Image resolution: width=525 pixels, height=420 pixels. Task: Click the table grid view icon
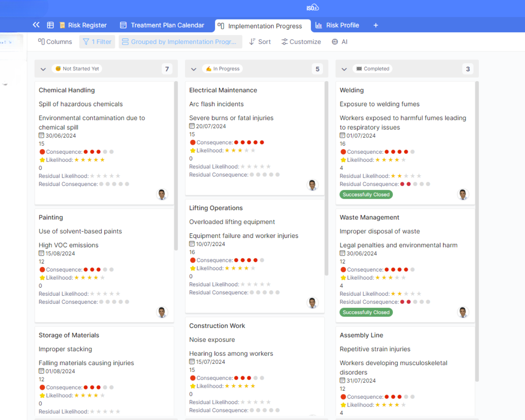50,25
